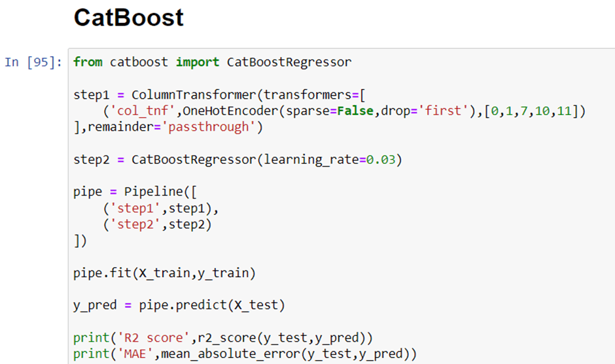The height and width of the screenshot is (364, 615).
Task: Click the ('step2',step2) tuple line
Action: [157, 225]
